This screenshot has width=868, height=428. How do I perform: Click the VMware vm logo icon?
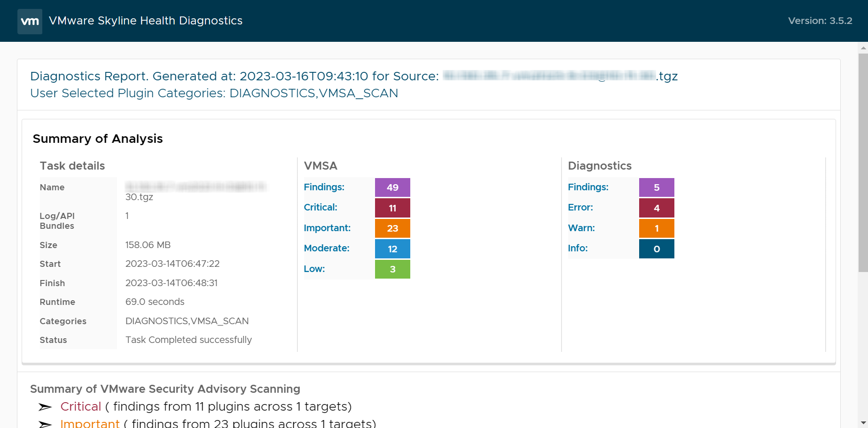pos(30,21)
